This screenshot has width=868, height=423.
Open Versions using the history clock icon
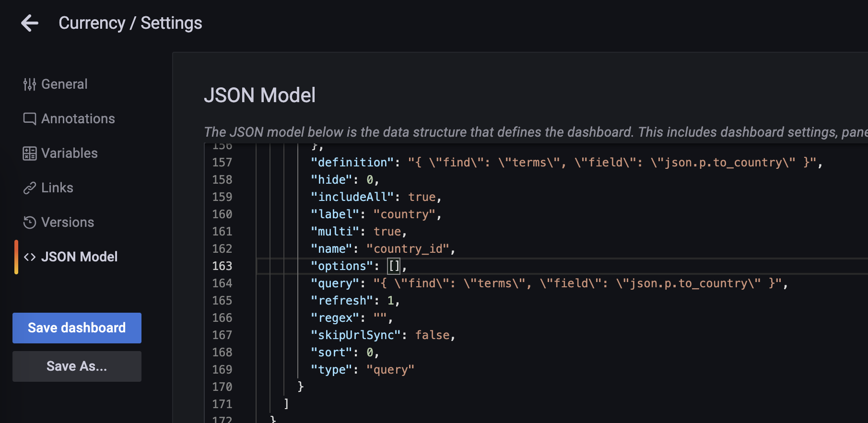tap(30, 222)
